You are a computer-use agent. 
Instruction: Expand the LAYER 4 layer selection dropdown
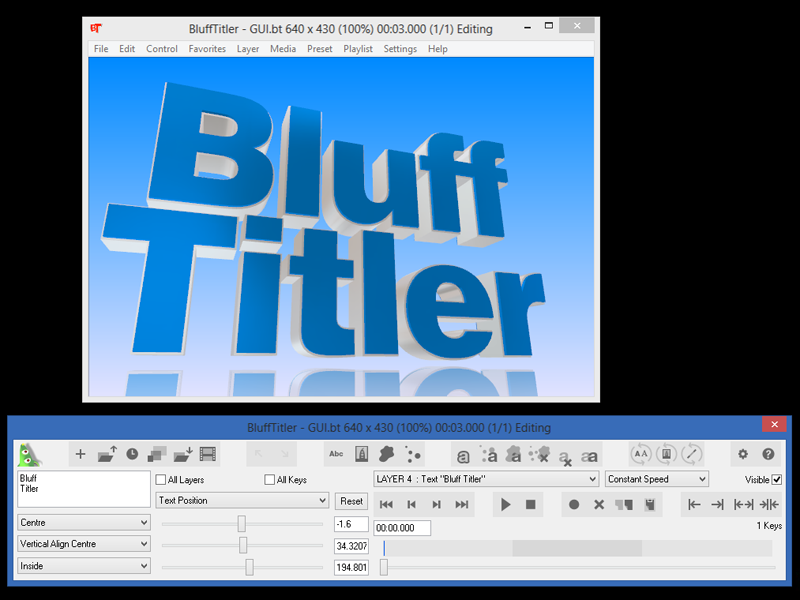tap(485, 479)
